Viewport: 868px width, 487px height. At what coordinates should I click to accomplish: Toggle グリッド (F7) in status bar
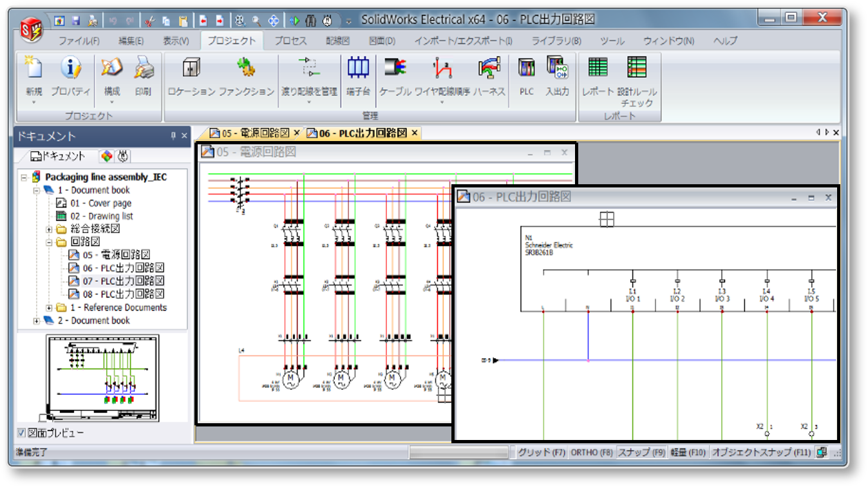coord(541,453)
